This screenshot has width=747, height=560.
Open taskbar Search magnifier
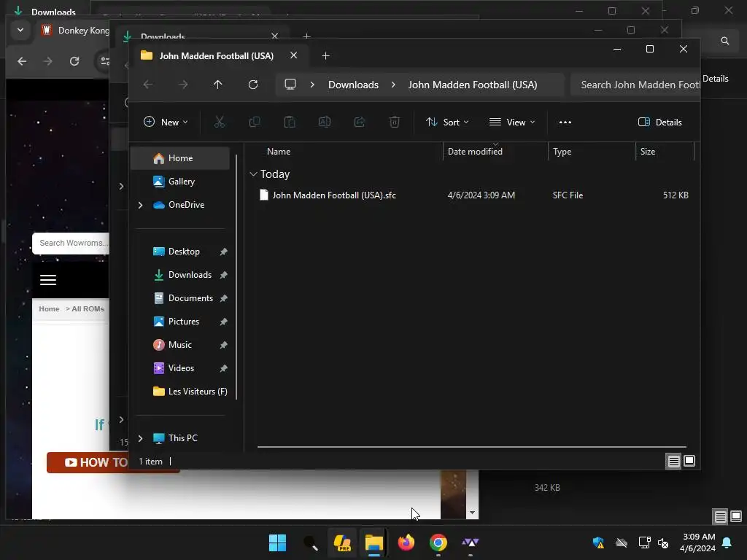(310, 542)
